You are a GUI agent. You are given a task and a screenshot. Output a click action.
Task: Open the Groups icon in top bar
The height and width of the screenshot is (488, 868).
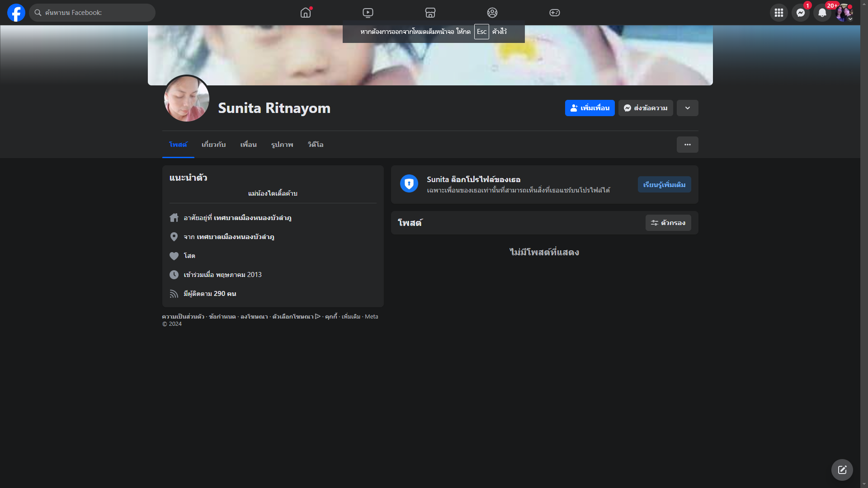coord(492,13)
